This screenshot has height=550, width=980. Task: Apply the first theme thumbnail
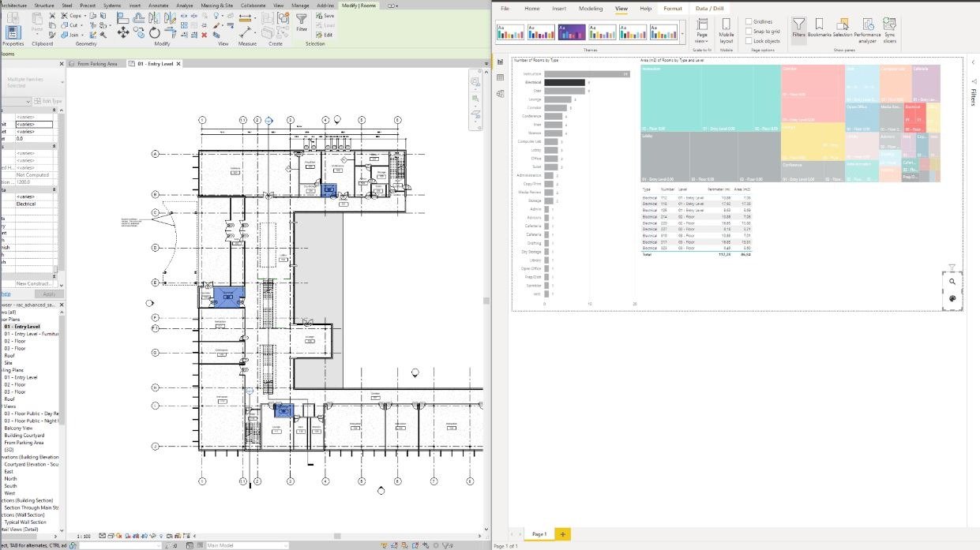tap(510, 32)
